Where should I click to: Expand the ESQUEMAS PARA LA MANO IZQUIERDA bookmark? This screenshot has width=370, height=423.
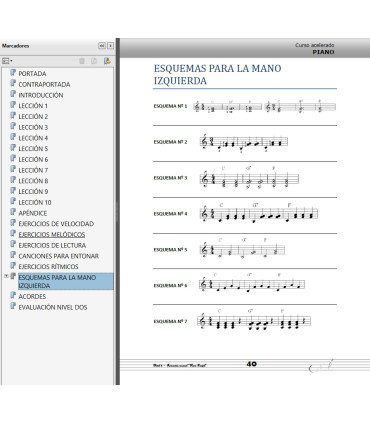(6, 276)
